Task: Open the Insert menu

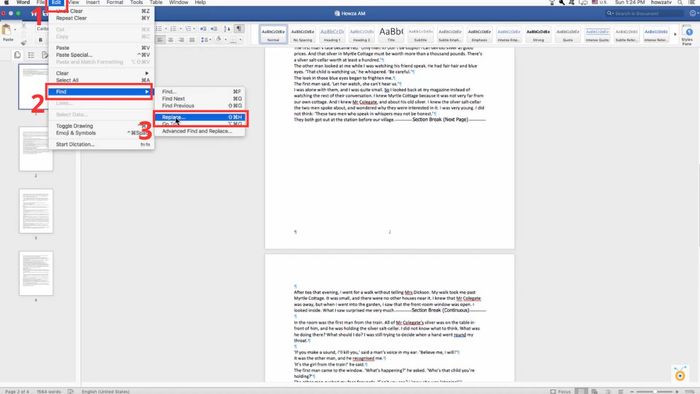Action: pos(92,3)
